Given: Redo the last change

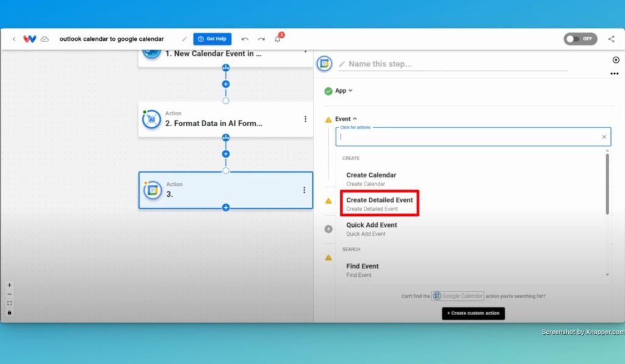Looking at the screenshot, I should [261, 39].
